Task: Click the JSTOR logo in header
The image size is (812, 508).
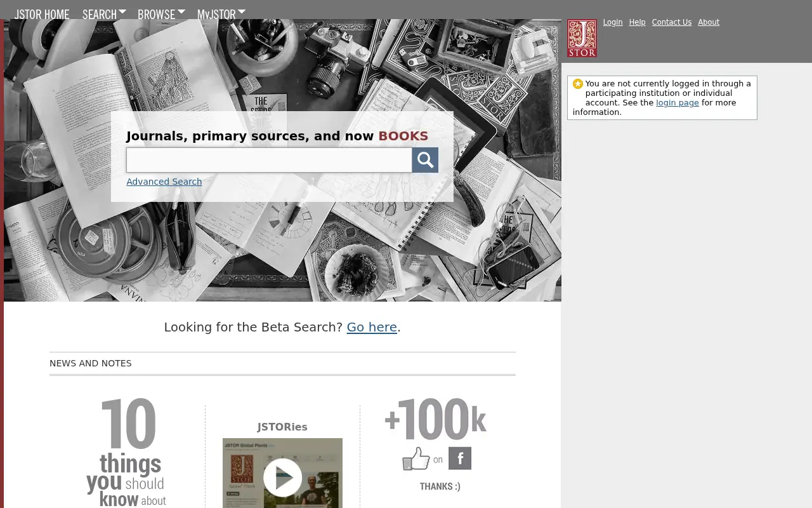Action: click(x=582, y=38)
